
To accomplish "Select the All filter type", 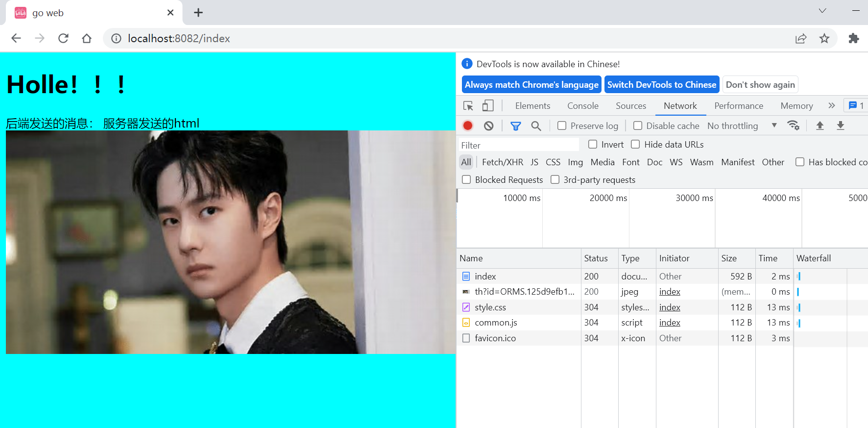I will 466,162.
